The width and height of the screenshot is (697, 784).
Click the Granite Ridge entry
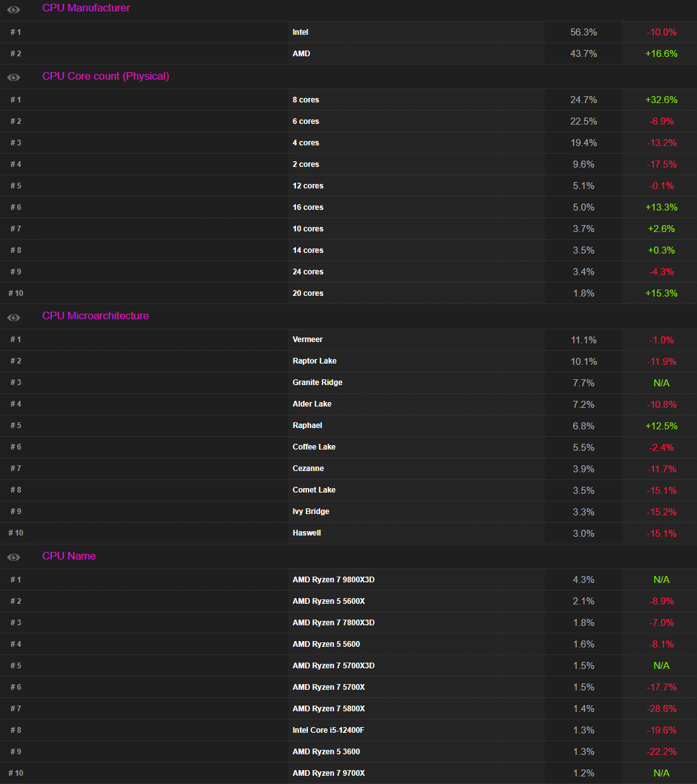pos(318,383)
